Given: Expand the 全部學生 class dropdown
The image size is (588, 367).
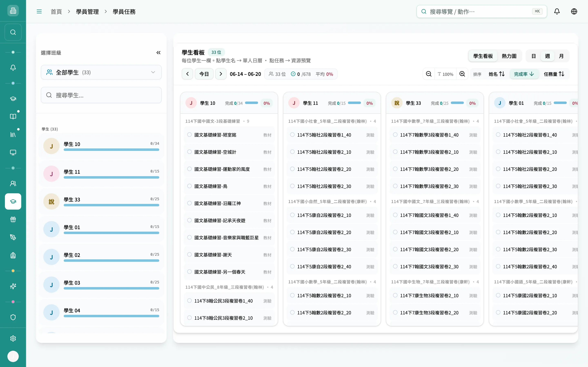Looking at the screenshot, I should [101, 72].
